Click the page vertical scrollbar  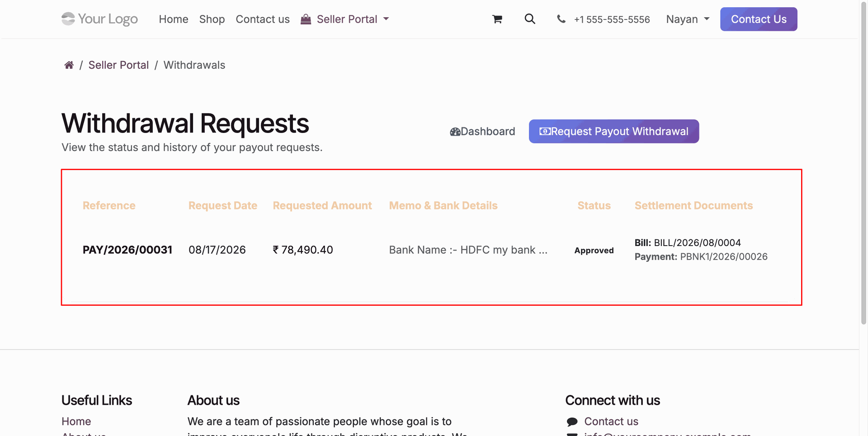coord(863,163)
